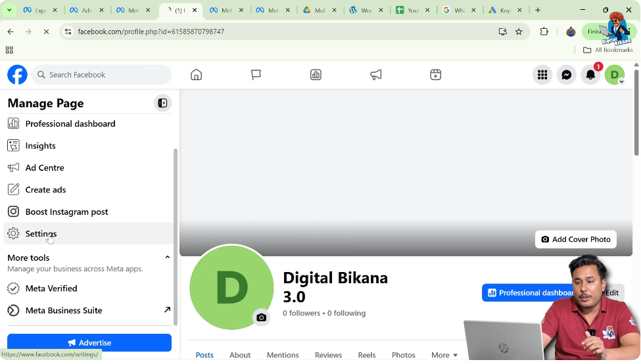Open the notifications bell icon
This screenshot has width=641, height=364.
click(591, 75)
